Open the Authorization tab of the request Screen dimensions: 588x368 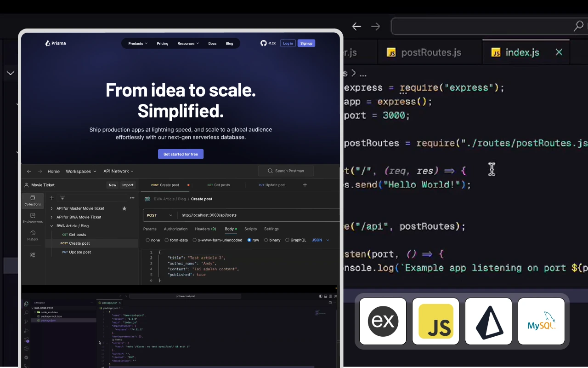(175, 229)
